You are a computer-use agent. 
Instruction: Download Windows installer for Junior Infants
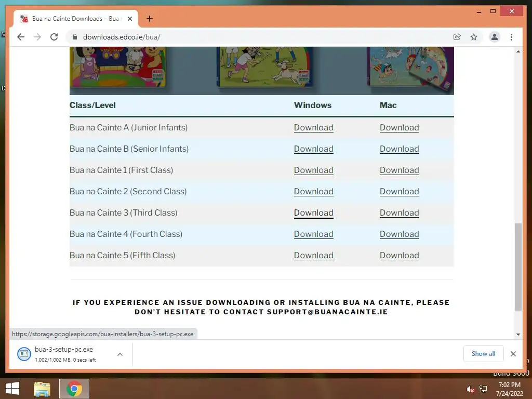(313, 128)
